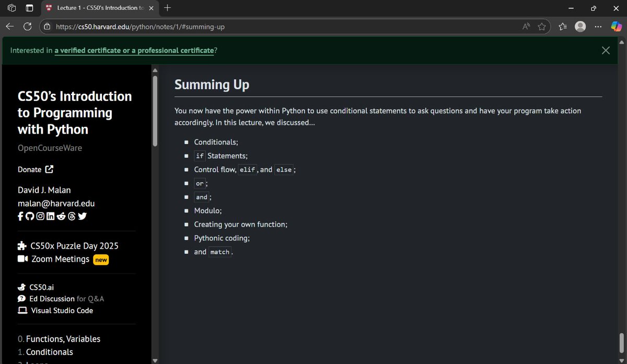Click the duck icon next to CS50.ai
Viewport: 627px width, 364px height.
coord(21,287)
